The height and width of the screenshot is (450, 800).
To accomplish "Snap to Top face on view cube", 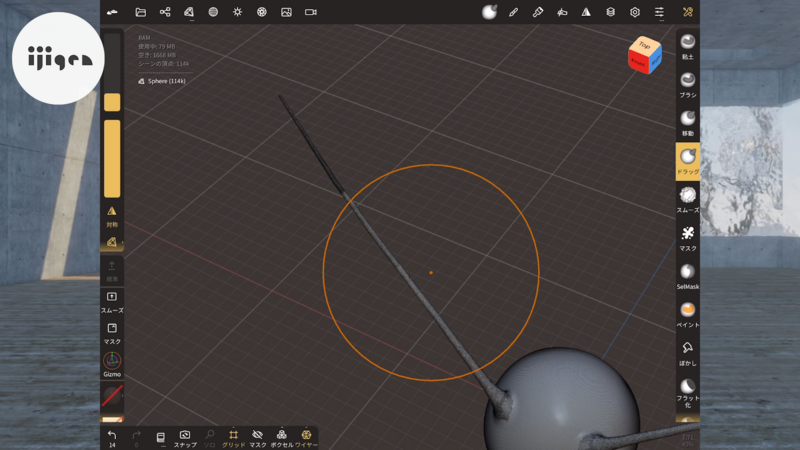I will click(x=644, y=45).
